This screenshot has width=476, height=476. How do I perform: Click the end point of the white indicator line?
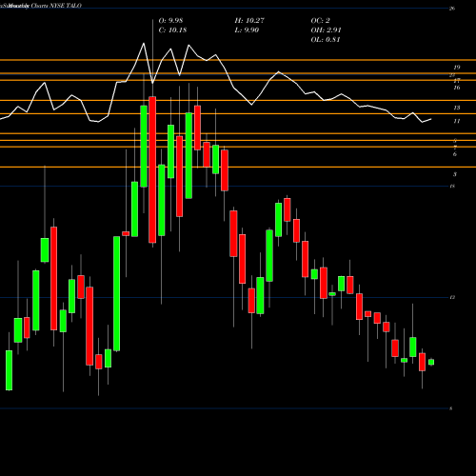click(x=431, y=119)
